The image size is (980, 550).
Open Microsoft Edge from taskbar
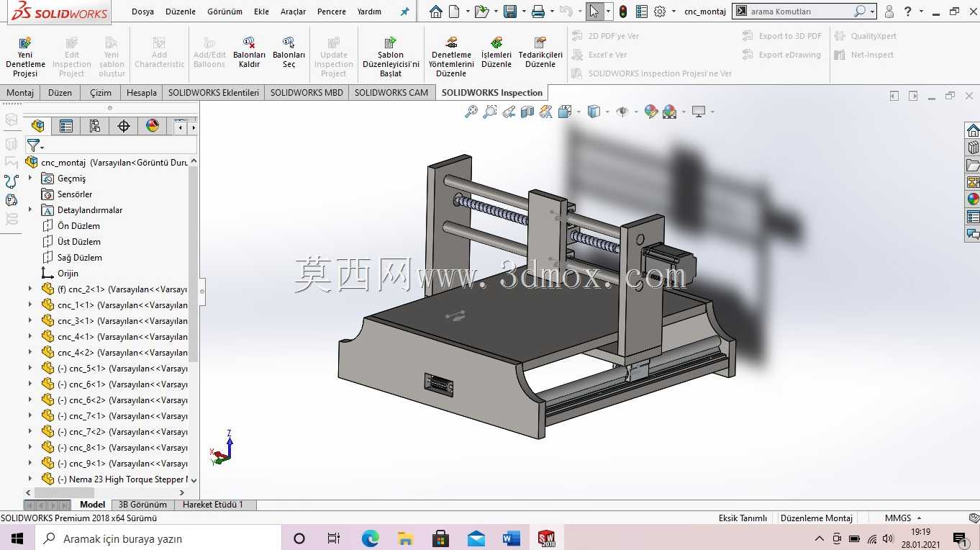pyautogui.click(x=370, y=538)
